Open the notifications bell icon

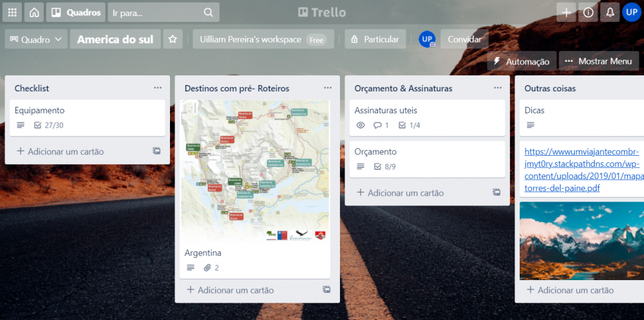coord(610,12)
